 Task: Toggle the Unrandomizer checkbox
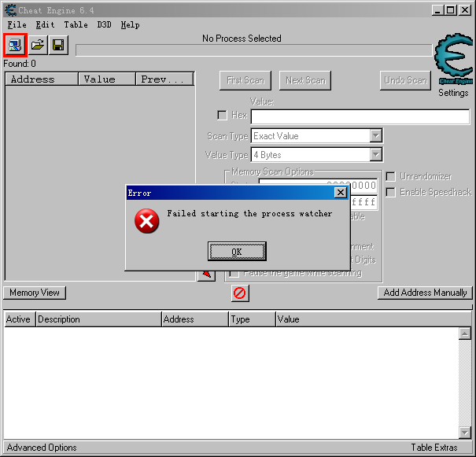[390, 176]
